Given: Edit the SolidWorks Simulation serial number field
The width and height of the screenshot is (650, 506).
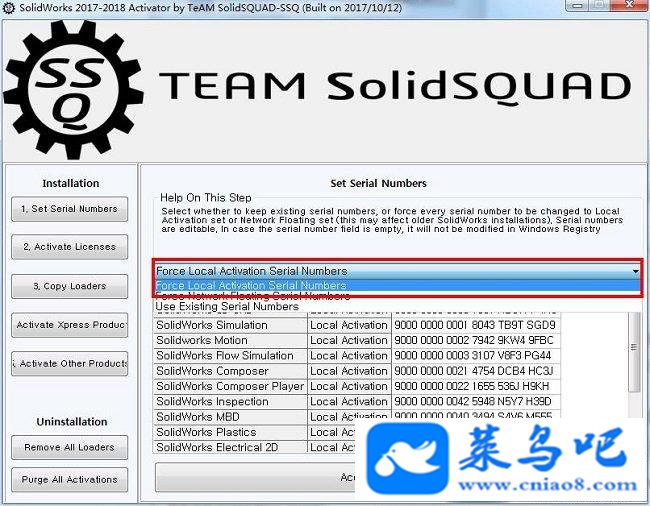Looking at the screenshot, I should point(476,325).
